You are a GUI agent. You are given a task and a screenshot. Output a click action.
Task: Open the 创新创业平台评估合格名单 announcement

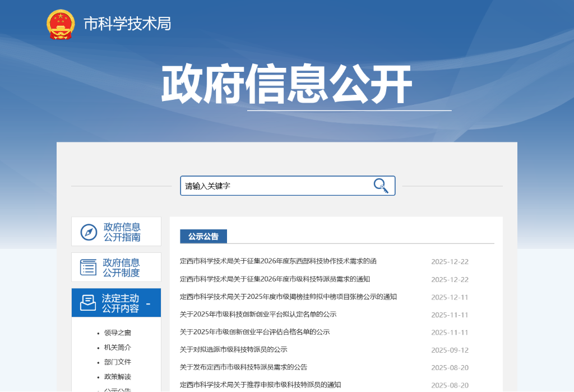pos(254,332)
